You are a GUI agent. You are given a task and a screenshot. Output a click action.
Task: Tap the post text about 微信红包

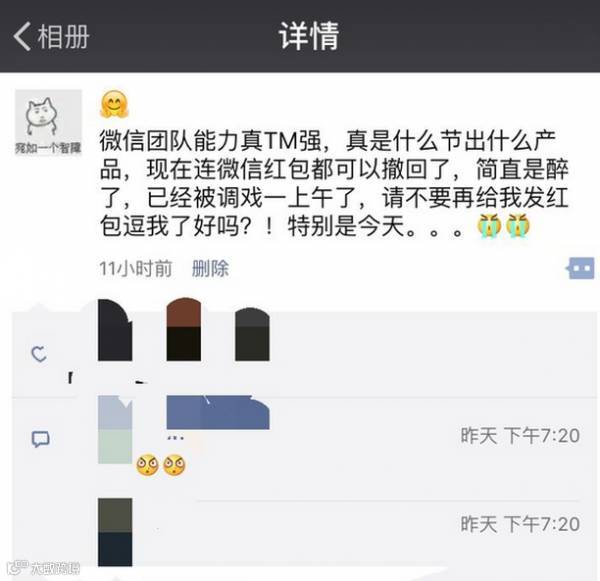click(x=334, y=184)
